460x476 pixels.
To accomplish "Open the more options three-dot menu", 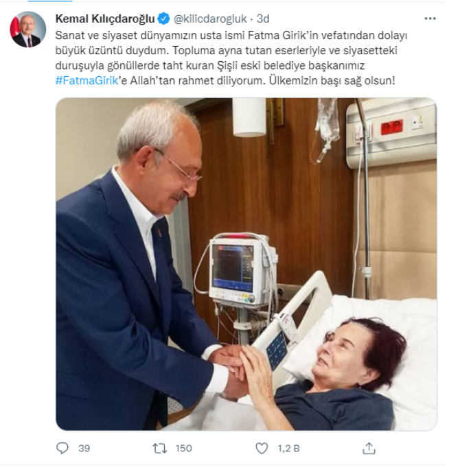I will coord(430,19).
